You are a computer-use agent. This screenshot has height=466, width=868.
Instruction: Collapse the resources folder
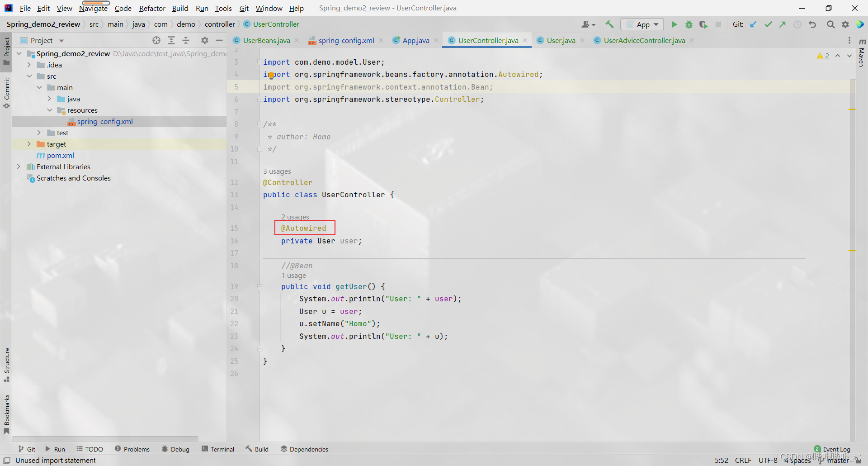[x=50, y=110]
